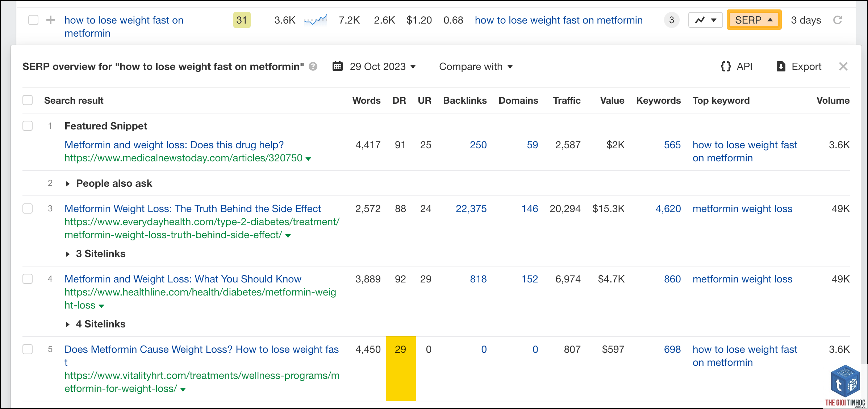Screen dimensions: 868x409
Task: Open the Compare with dropdown
Action: pos(476,66)
